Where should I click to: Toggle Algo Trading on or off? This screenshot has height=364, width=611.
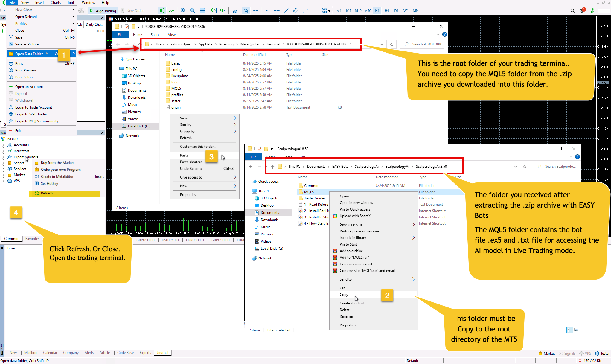coord(103,11)
